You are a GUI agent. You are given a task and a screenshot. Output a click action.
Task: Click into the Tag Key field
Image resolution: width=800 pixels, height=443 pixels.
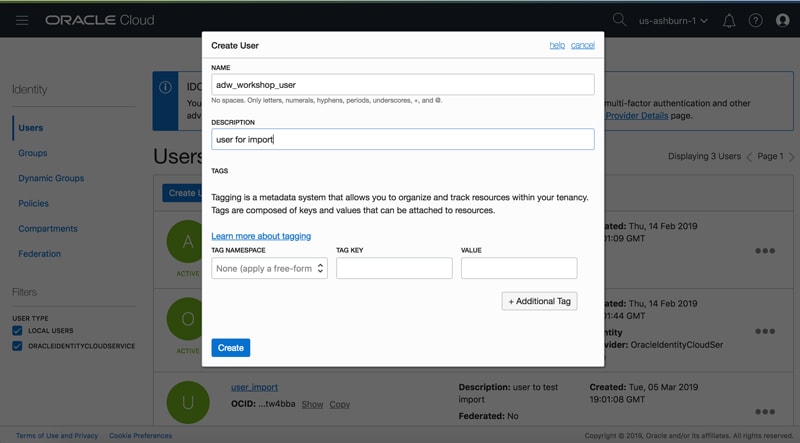click(x=394, y=268)
